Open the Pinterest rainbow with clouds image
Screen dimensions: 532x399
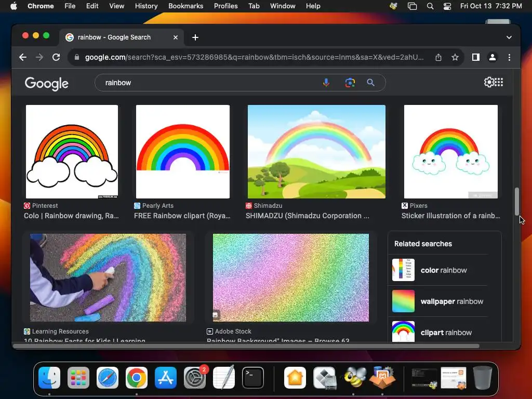[72, 152]
